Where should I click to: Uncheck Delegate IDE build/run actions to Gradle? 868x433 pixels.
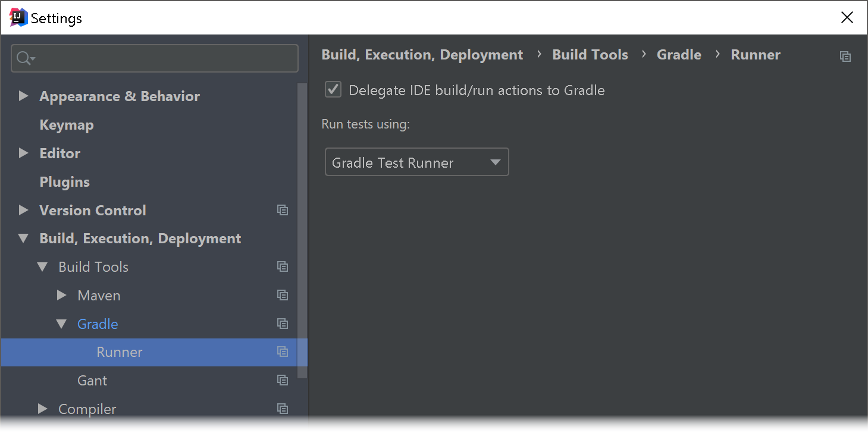tap(333, 90)
